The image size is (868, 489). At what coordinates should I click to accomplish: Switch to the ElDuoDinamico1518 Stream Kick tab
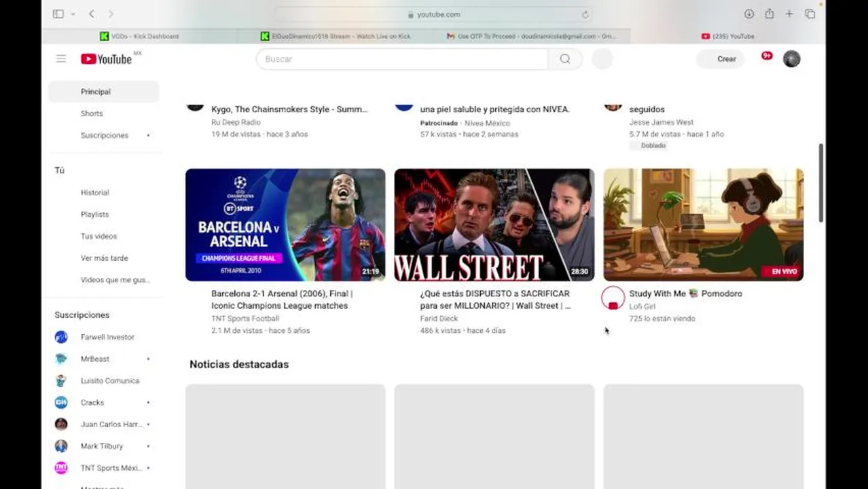coord(336,36)
